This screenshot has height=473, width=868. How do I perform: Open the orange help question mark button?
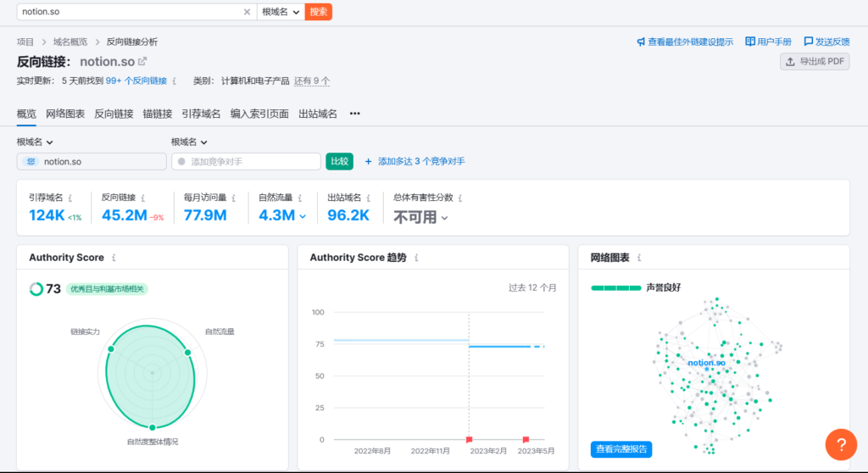click(x=841, y=444)
